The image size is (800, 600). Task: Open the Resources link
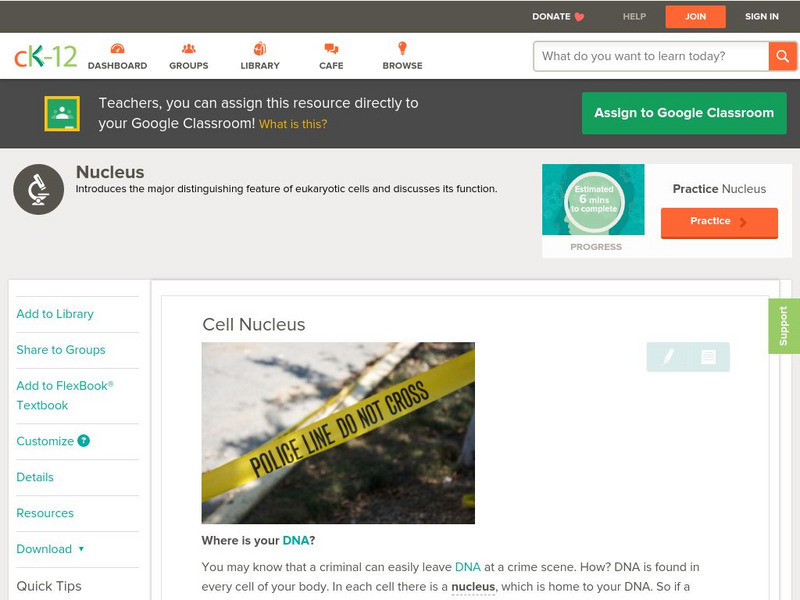45,513
